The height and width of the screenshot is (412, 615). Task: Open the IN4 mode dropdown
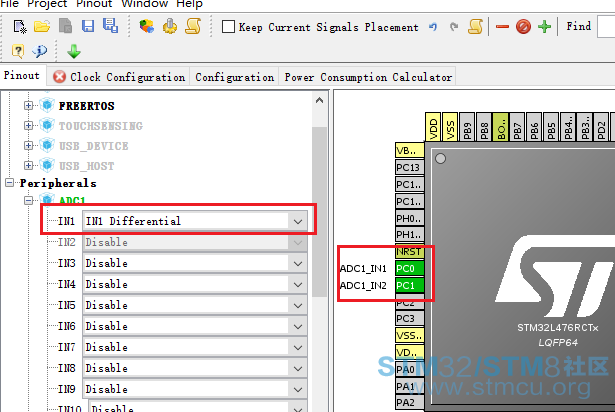pos(298,284)
